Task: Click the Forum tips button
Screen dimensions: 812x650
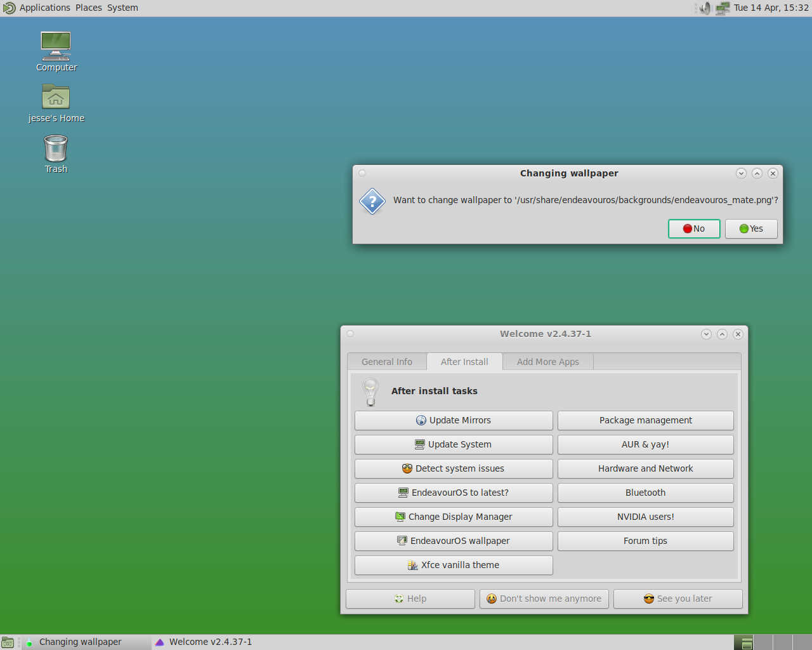Action: point(646,541)
